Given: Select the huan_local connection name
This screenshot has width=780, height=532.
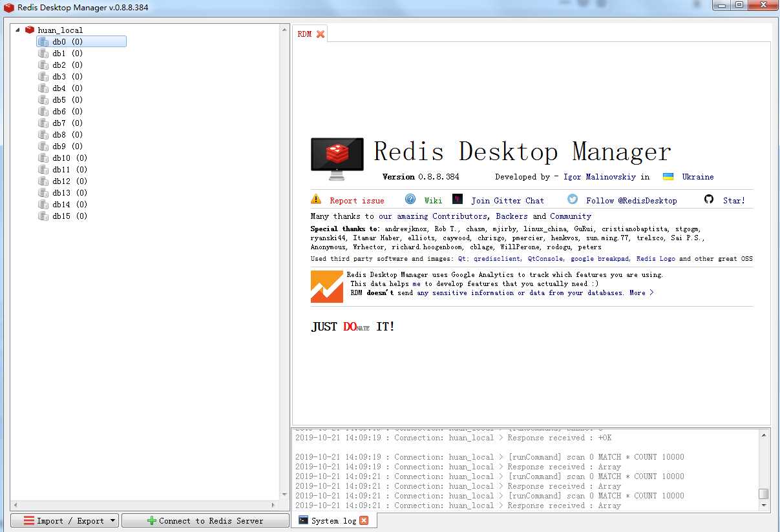Looking at the screenshot, I should pos(60,30).
